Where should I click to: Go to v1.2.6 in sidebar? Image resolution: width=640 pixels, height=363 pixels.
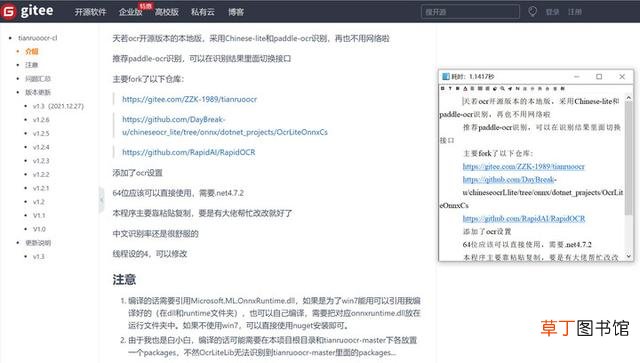(x=41, y=120)
